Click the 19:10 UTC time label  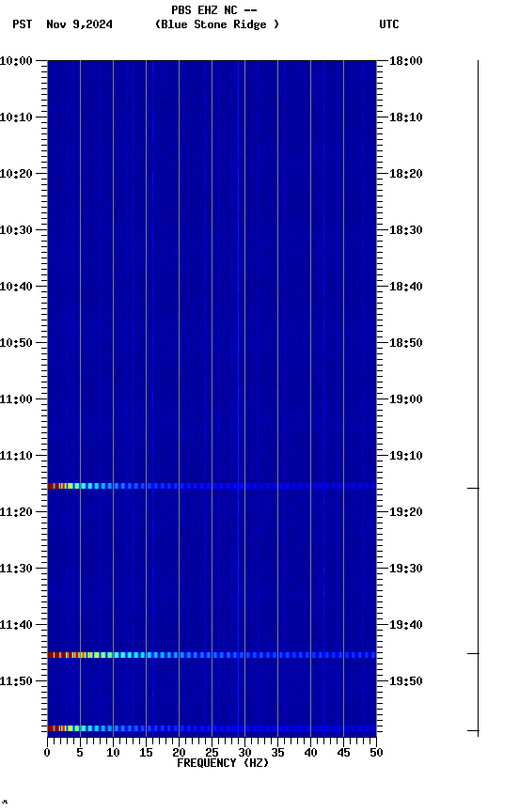[406, 456]
